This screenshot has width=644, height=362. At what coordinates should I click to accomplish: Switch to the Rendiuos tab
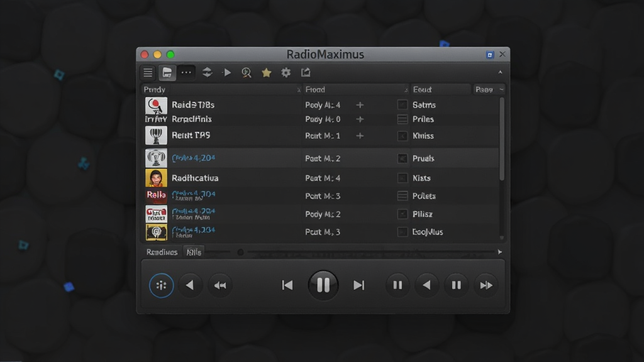click(x=162, y=252)
